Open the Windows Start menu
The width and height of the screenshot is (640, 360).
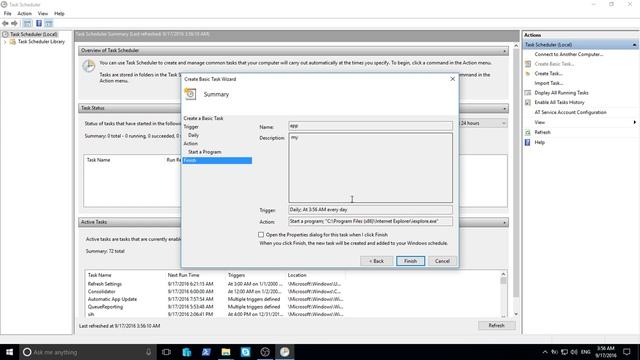click(9, 352)
